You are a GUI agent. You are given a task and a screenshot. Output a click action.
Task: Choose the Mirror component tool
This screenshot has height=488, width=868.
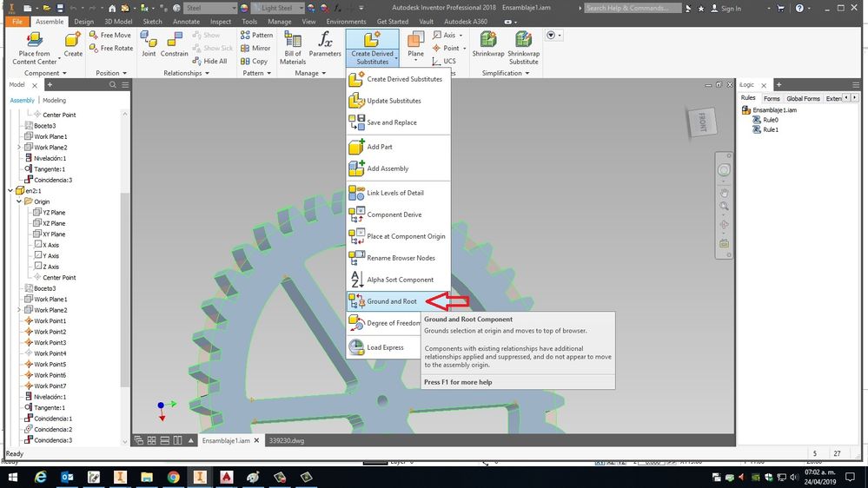255,48
